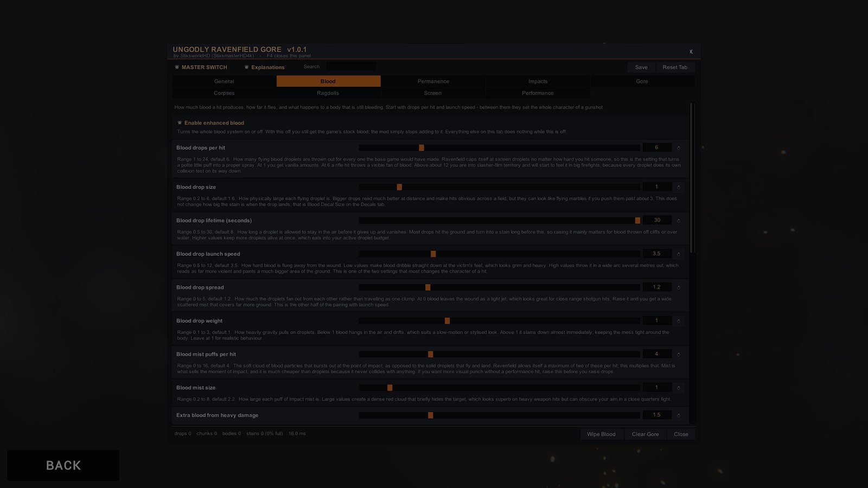The image size is (868, 488).
Task: Click the Blood mist size slider
Action: tap(499, 388)
